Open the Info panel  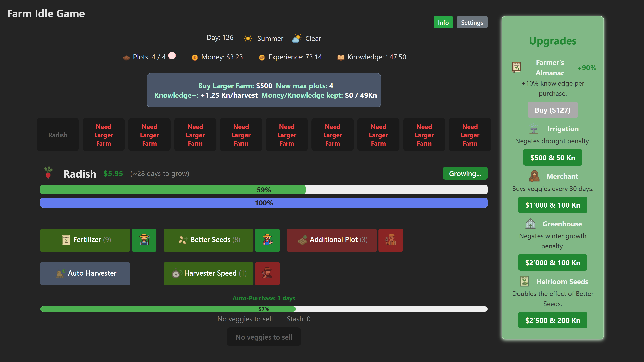pyautogui.click(x=443, y=22)
